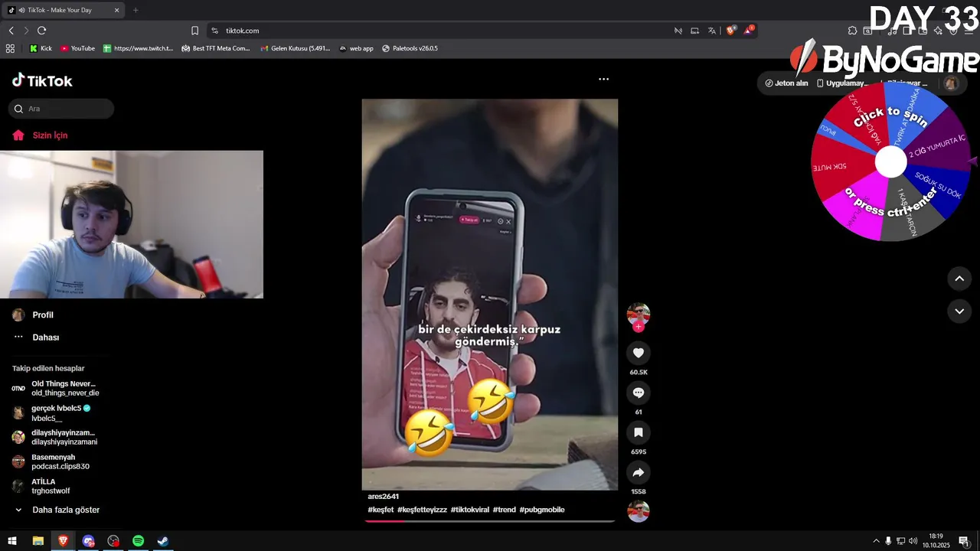980x551 pixels.
Task: Open the comments with the speech bubble icon
Action: (639, 393)
